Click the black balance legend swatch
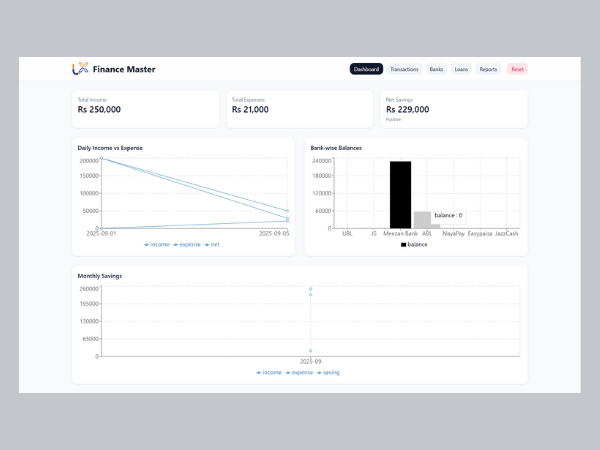 click(x=404, y=244)
